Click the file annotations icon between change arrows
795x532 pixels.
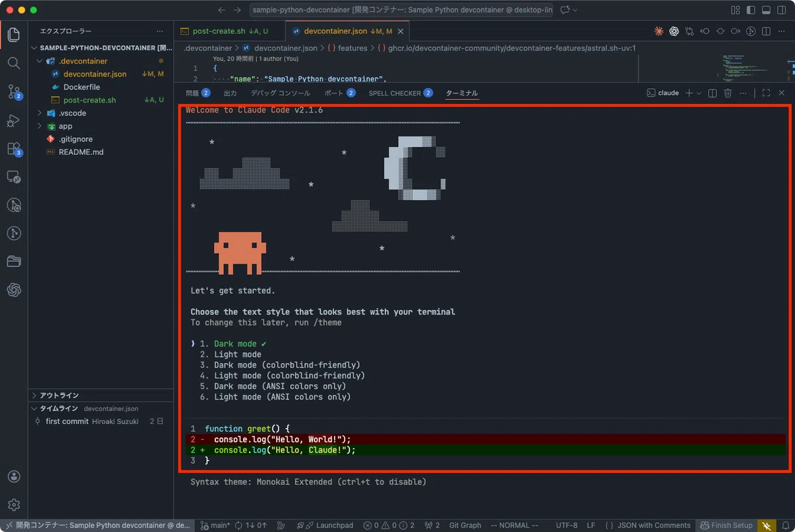tap(720, 31)
